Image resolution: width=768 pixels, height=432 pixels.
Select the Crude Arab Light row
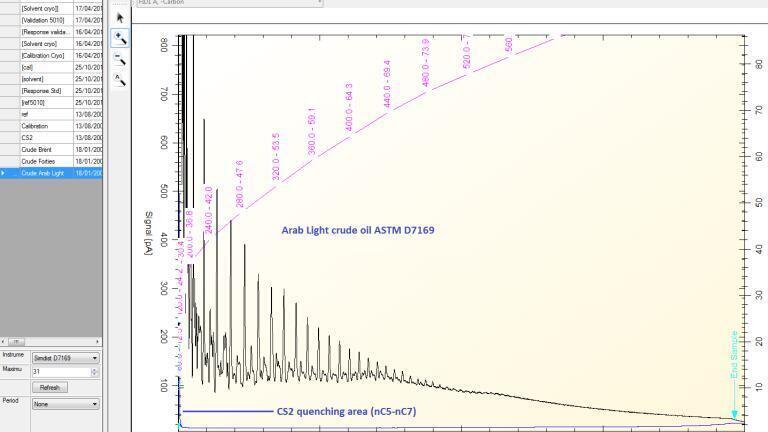coord(51,173)
